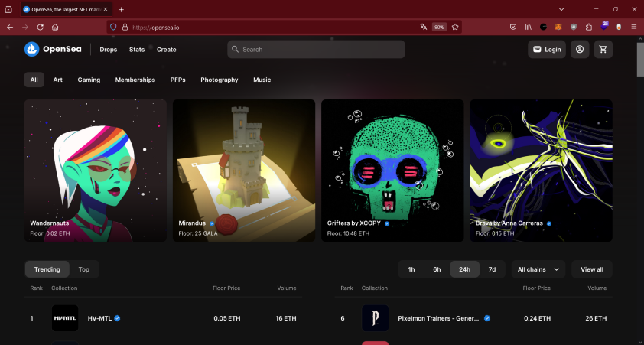Image resolution: width=644 pixels, height=345 pixels.
Task: Select the Art category tab
Action: [x=57, y=80]
